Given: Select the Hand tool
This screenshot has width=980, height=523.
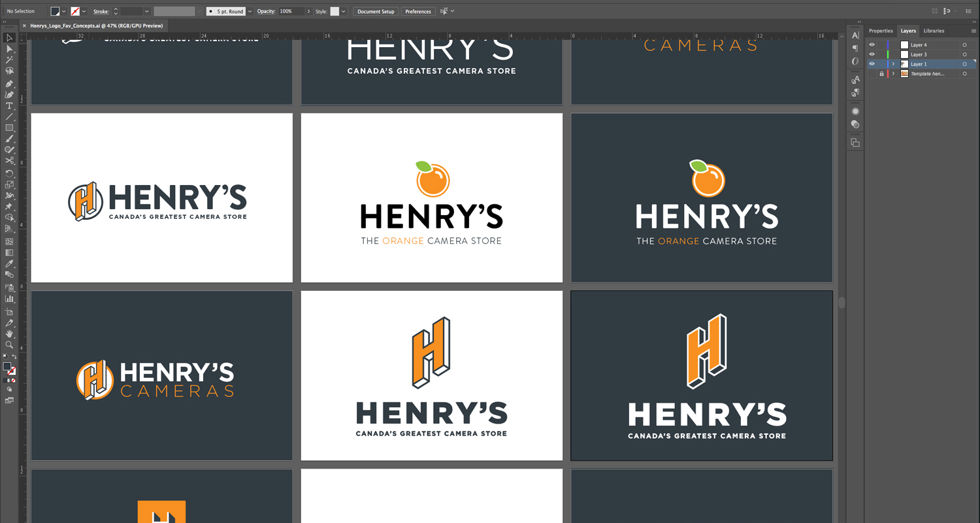Looking at the screenshot, I should click(x=9, y=334).
